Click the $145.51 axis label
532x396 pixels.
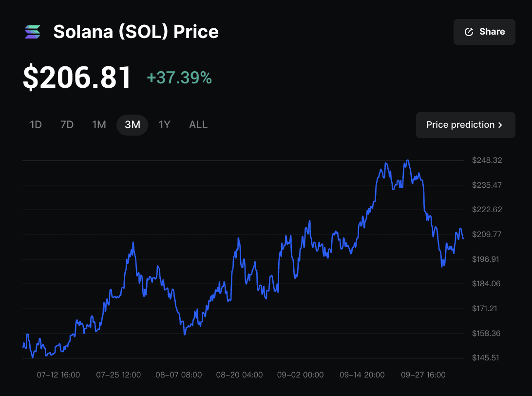pos(485,357)
